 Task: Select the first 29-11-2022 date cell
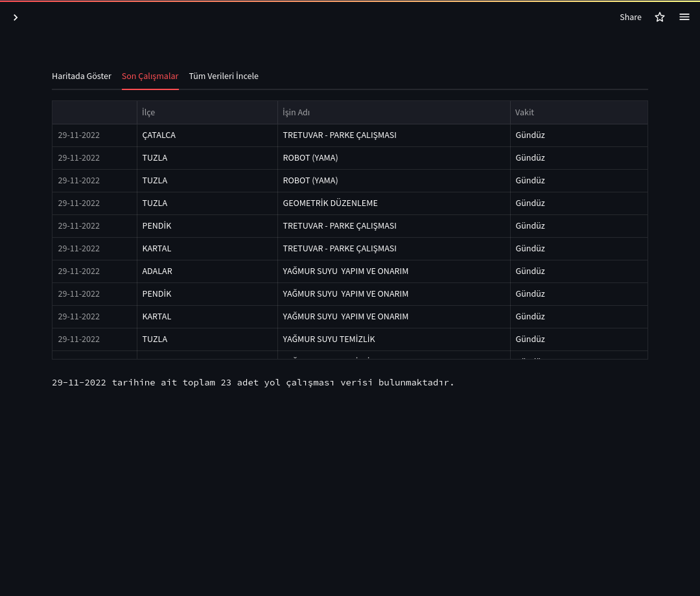tap(78, 135)
